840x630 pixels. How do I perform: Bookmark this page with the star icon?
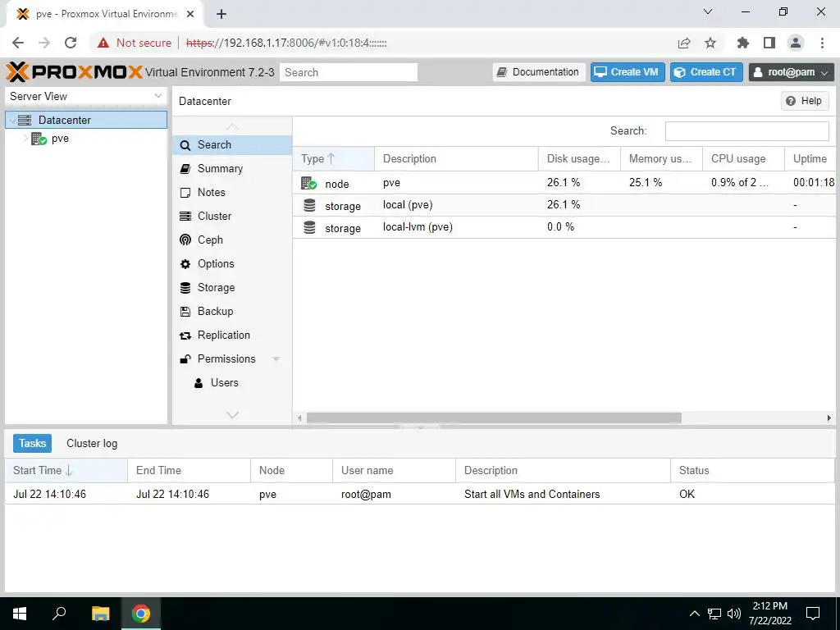pyautogui.click(x=710, y=43)
